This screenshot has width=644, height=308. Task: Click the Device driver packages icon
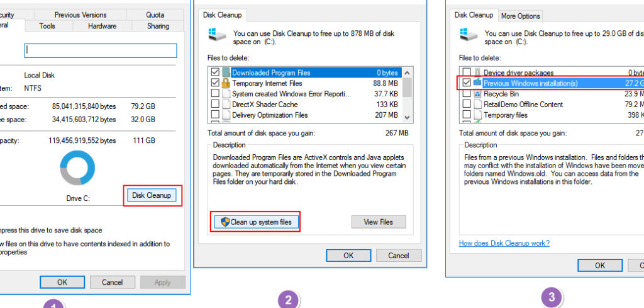477,72
